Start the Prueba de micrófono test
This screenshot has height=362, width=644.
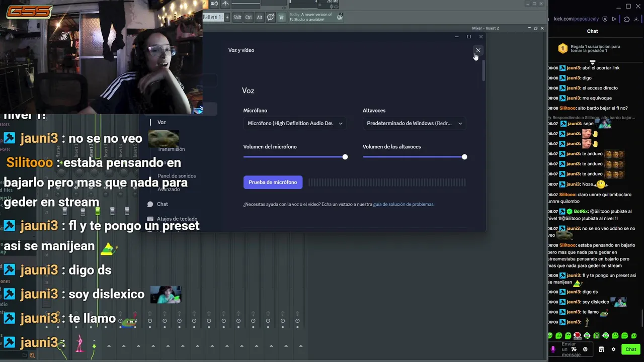pos(273,182)
